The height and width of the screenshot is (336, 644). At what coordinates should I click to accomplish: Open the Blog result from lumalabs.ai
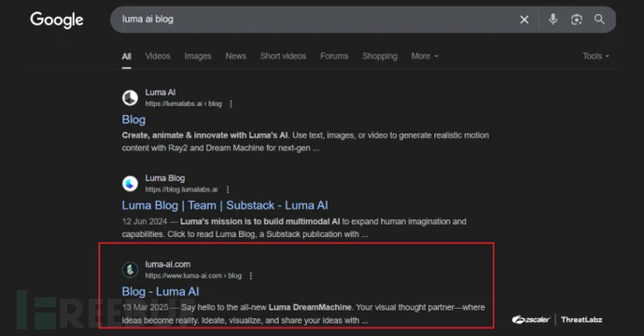[133, 119]
